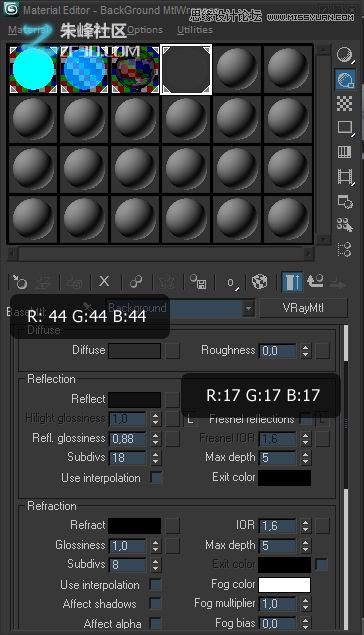This screenshot has width=364, height=635.
Task: Select the blue checkered sample slot
Action: coord(84,70)
